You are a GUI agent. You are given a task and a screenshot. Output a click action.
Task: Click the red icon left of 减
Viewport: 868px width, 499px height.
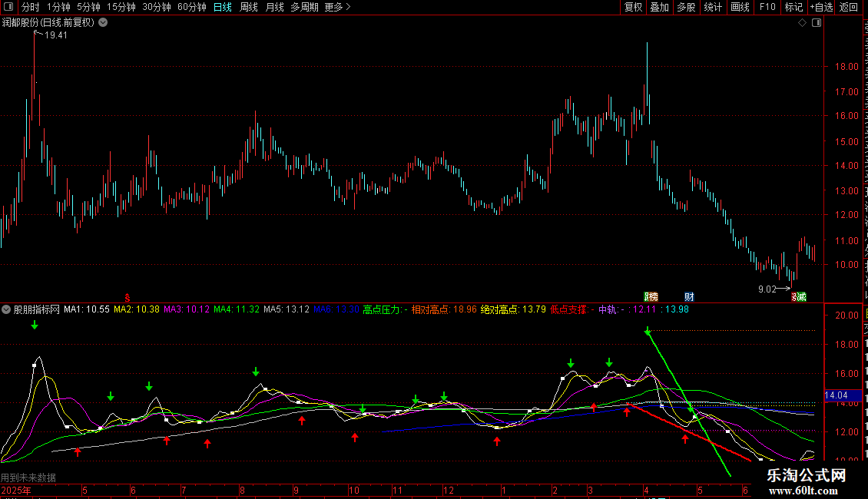[x=794, y=297]
